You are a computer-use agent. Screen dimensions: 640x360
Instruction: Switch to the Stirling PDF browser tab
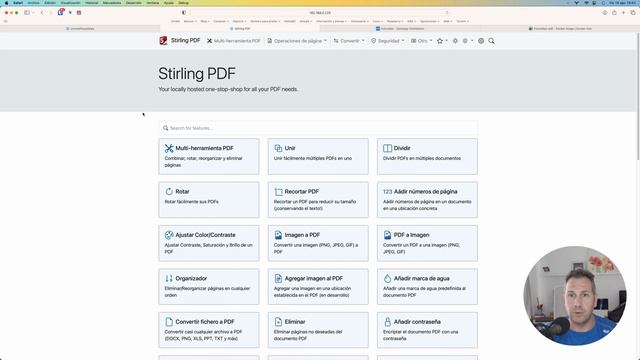(x=240, y=29)
